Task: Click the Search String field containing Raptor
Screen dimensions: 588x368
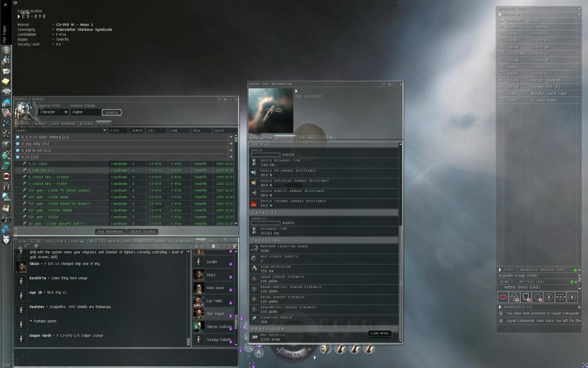Action: 85,112
